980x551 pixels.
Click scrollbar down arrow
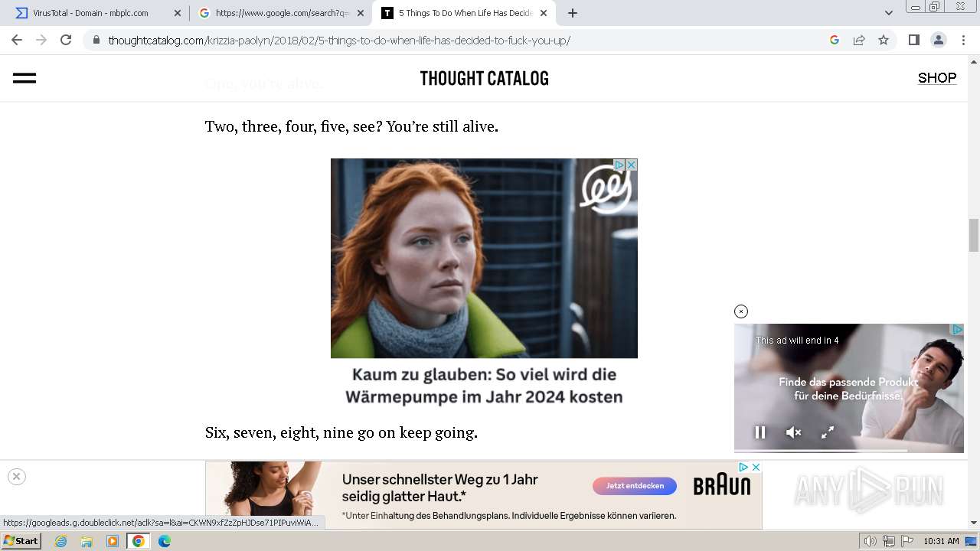pos(974,523)
